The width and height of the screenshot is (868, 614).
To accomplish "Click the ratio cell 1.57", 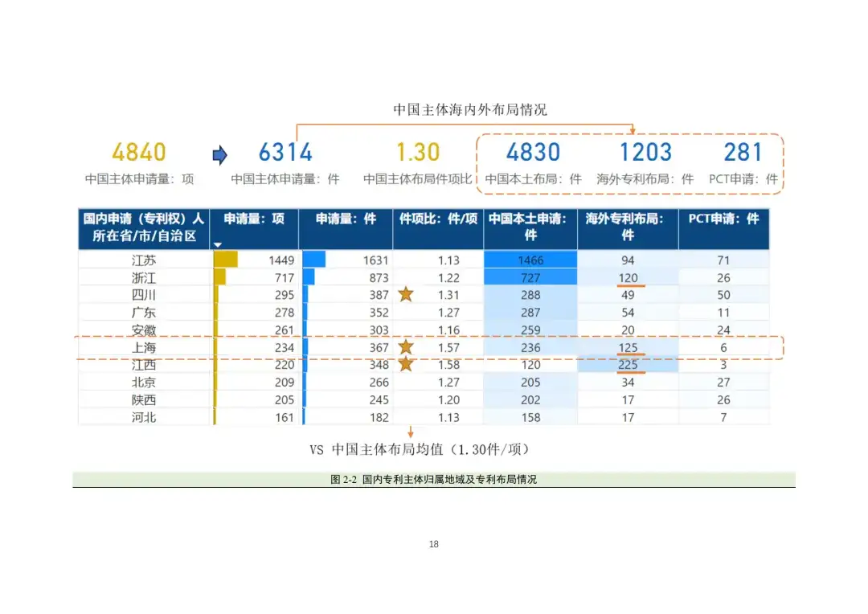I will coord(448,347).
